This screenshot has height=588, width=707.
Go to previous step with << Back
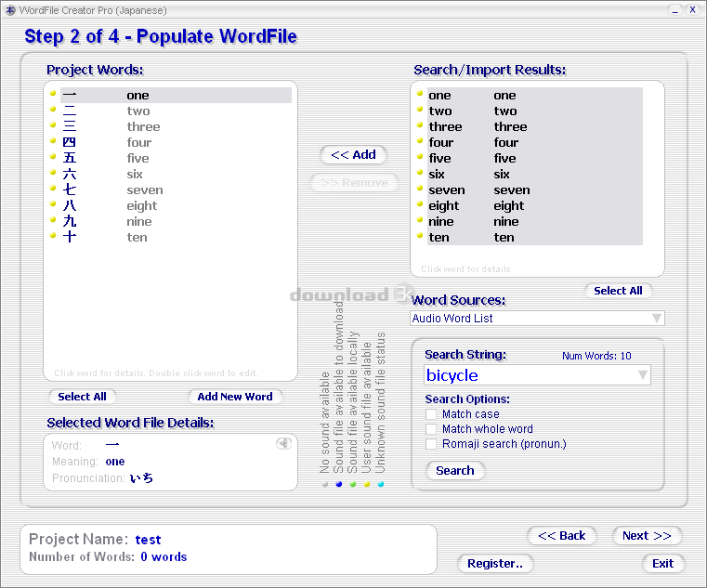[562, 536]
